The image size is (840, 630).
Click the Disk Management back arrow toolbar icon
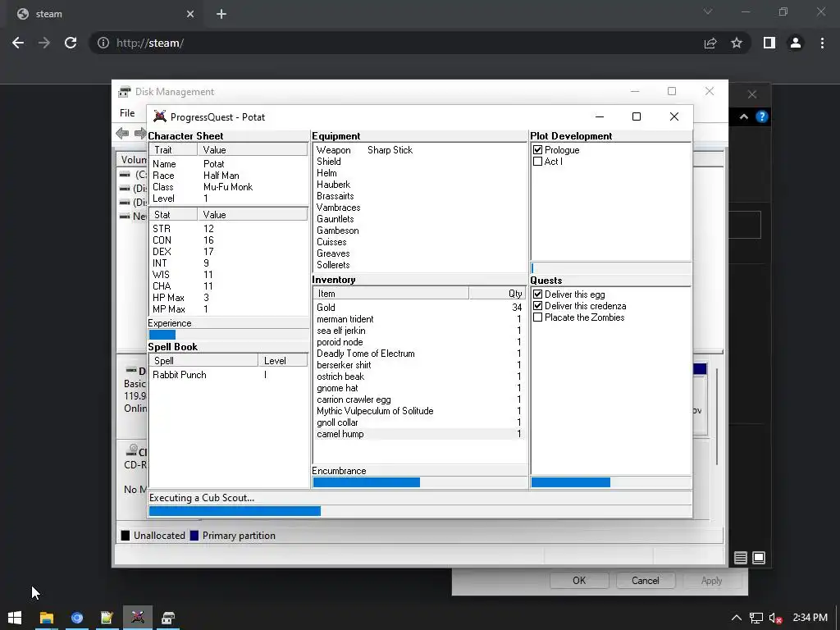[123, 134]
